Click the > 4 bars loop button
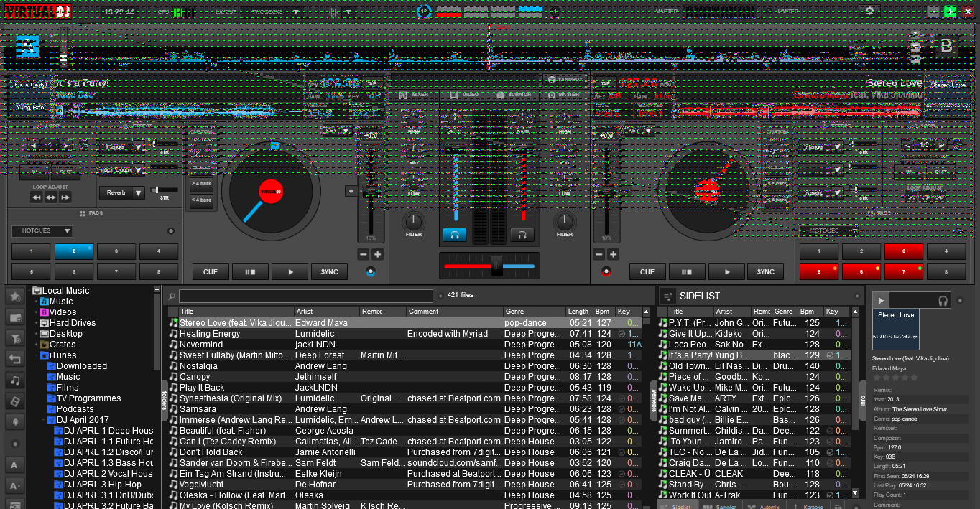This screenshot has height=509, width=980. coord(201,183)
